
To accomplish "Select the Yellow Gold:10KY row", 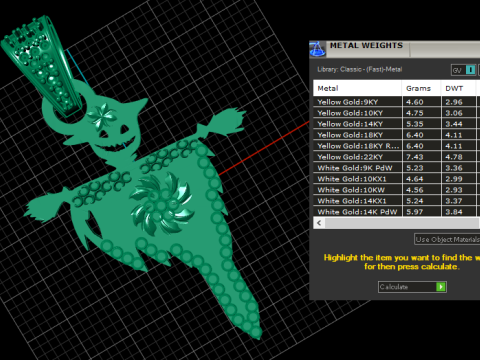I will click(397, 113).
